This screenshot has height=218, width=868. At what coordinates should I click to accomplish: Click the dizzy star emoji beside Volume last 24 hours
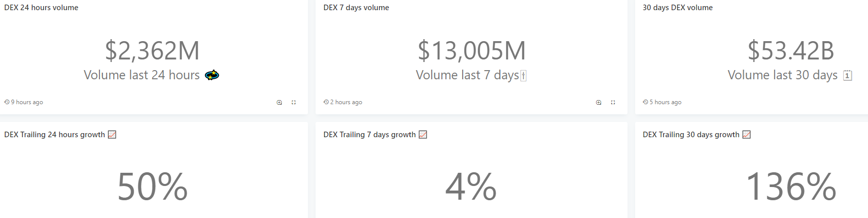pos(212,75)
